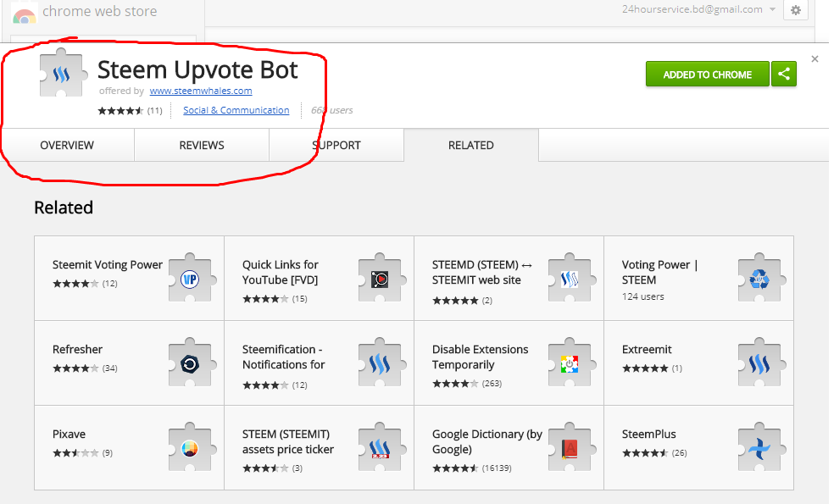Click the account email 24hourservice.bd@gmail.com

click(x=692, y=9)
